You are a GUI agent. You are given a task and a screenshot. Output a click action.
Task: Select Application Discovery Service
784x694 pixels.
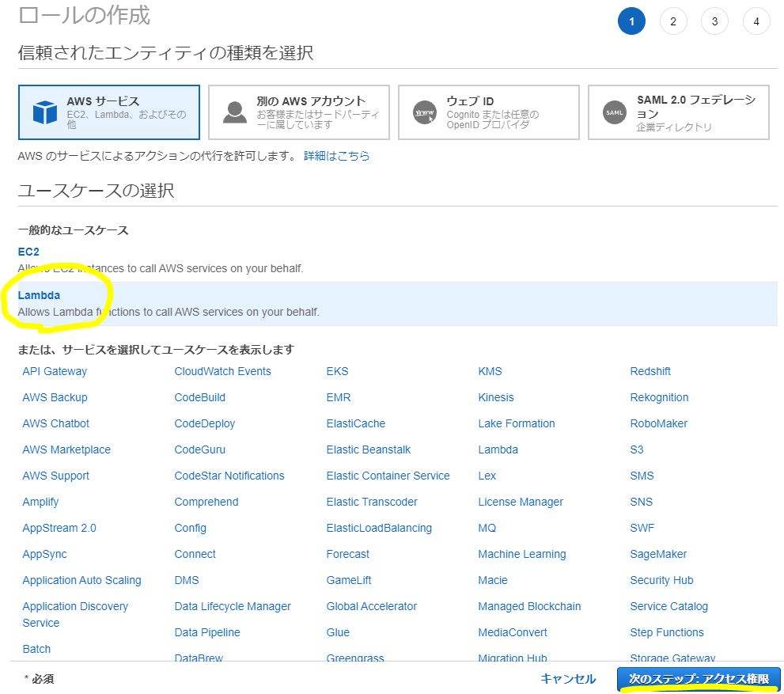(75, 615)
